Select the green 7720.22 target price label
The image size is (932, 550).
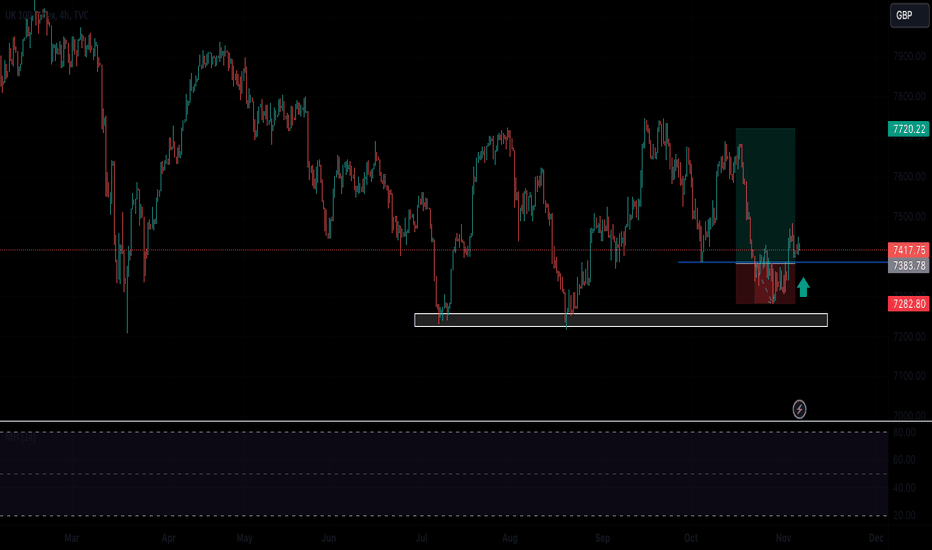[909, 129]
